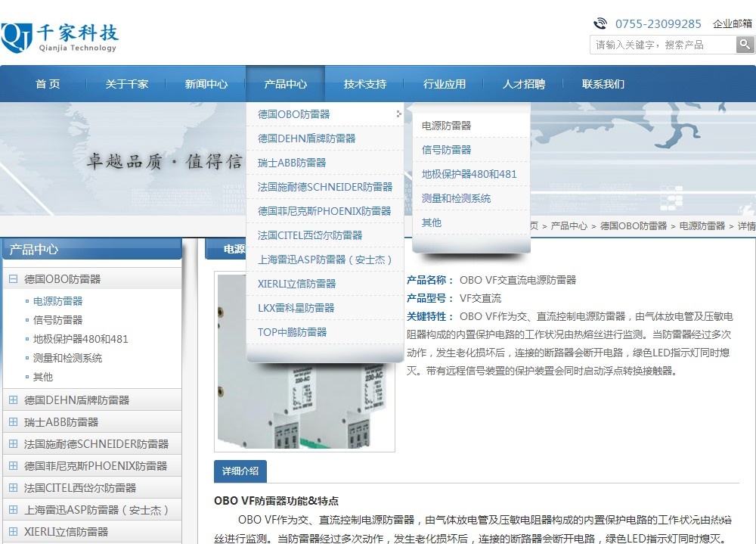The image size is (756, 544).
Task: Click 产品中心 in the breadcrumb trail
Action: pos(569,226)
